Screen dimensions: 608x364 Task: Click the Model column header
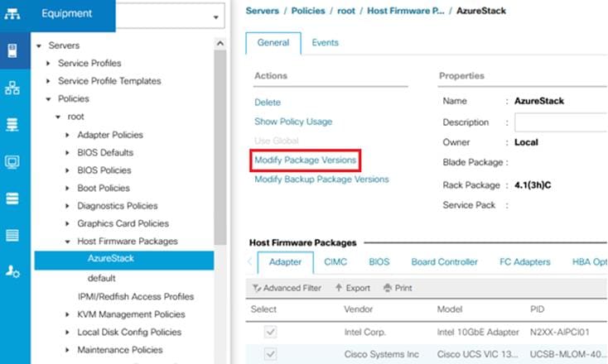click(x=450, y=309)
